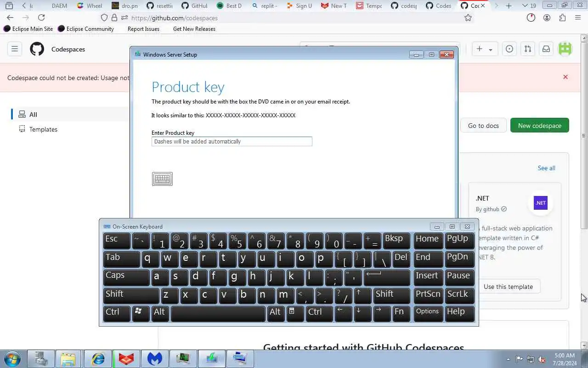The image size is (588, 368).
Task: Open the Report Issues bookmark
Action: (143, 29)
